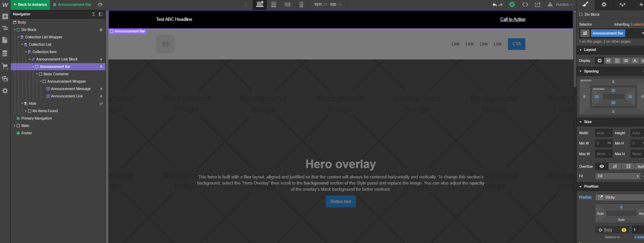Collapse Basic Container node
This screenshot has height=243, width=644.
tap(37, 74)
